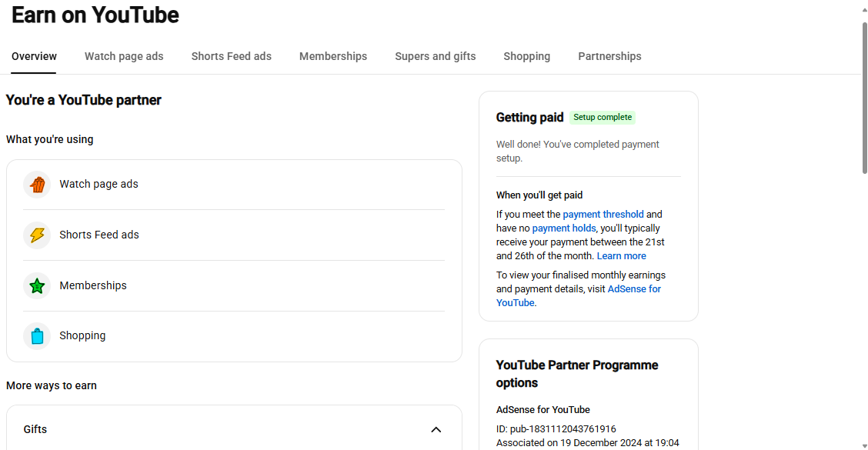Click the scrollbar down arrow
Image resolution: width=868 pixels, height=450 pixels.
(864, 446)
